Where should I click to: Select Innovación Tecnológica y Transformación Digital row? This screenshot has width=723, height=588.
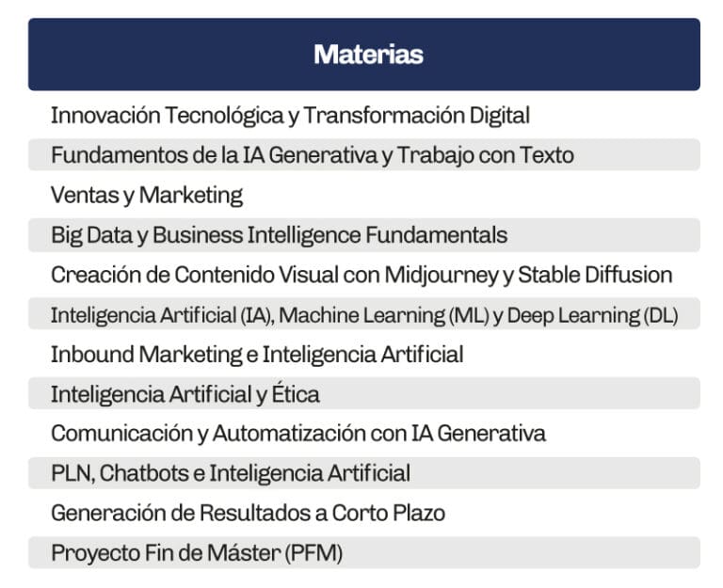pos(363,115)
